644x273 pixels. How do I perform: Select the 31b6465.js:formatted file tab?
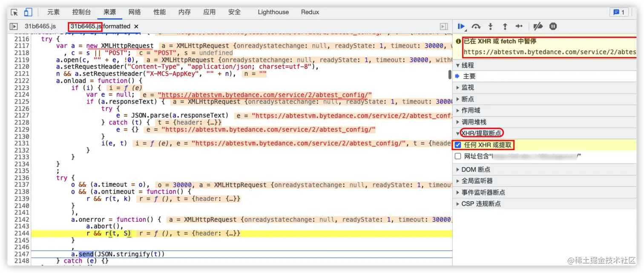pyautogui.click(x=101, y=26)
